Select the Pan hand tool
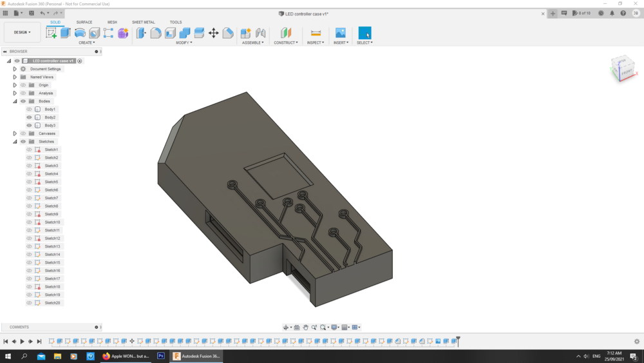The width and height of the screenshot is (644, 363). tap(306, 328)
